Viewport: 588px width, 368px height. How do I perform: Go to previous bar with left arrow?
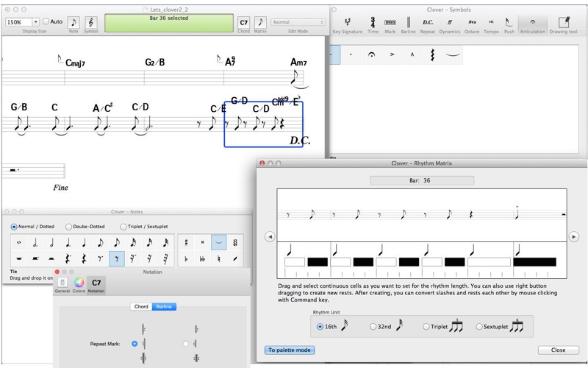pyautogui.click(x=270, y=236)
